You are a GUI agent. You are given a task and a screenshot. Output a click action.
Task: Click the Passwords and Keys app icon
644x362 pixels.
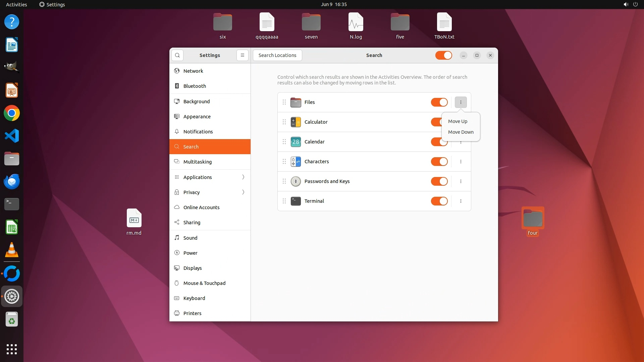296,181
